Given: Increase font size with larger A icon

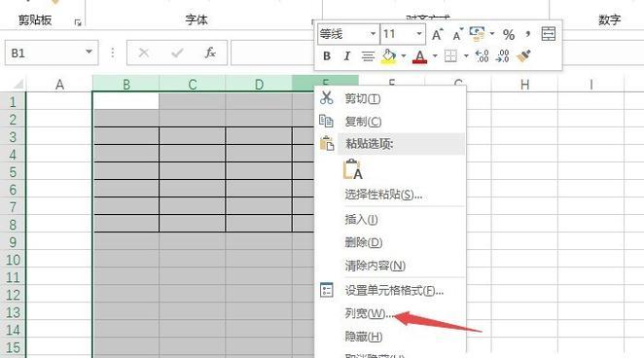Looking at the screenshot, I should pyautogui.click(x=438, y=34).
